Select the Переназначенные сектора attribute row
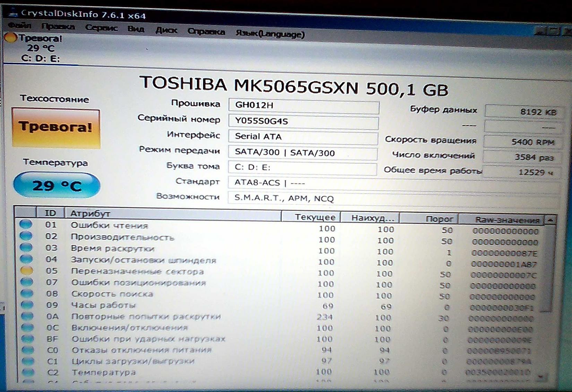Viewport: 572px width, 392px height. 137,271
